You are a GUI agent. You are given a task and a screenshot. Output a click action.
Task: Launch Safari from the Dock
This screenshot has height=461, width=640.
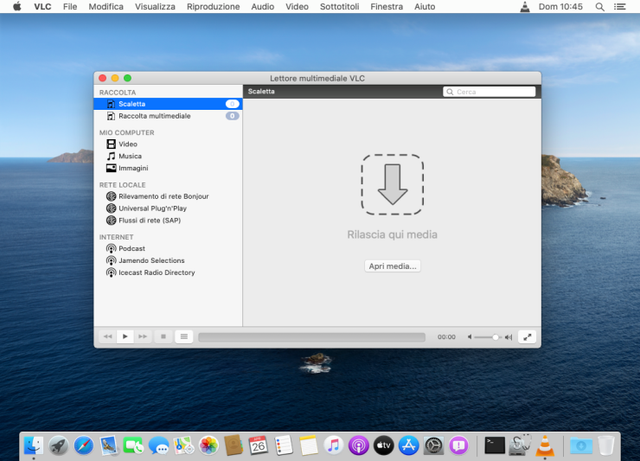pyautogui.click(x=84, y=445)
